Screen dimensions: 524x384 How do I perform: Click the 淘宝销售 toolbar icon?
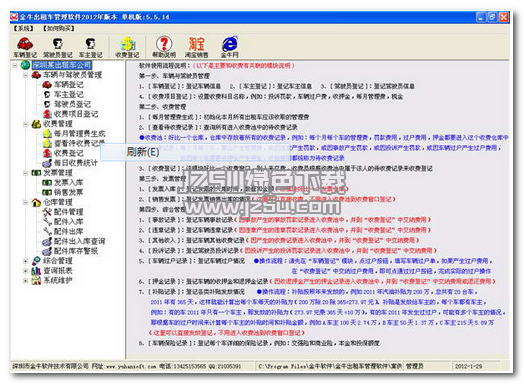[196, 47]
